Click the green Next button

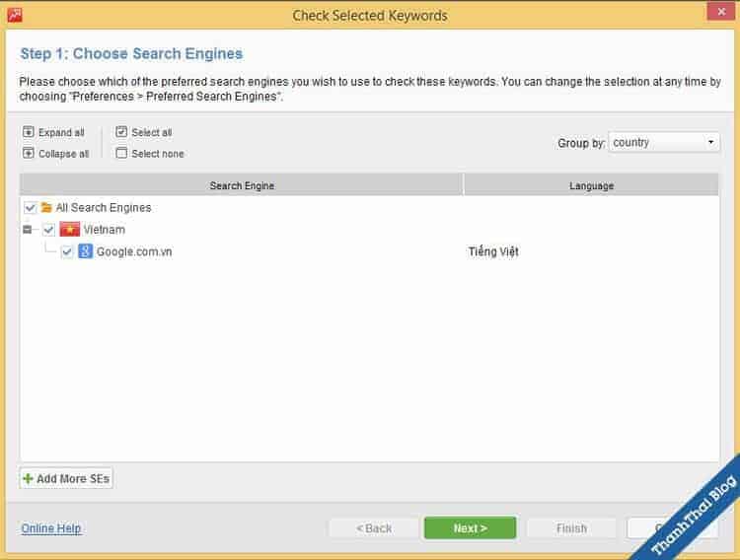point(470,528)
